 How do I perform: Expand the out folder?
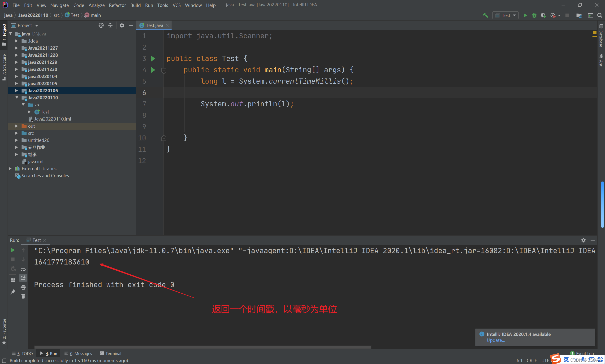(x=17, y=126)
